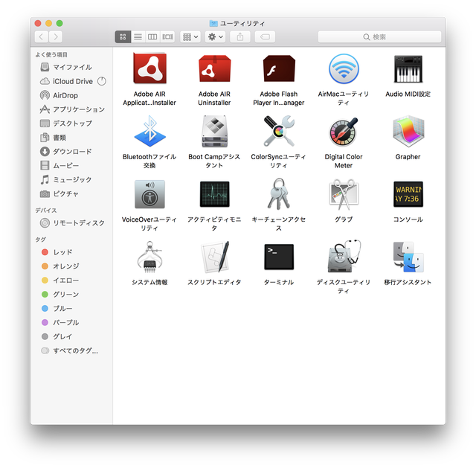Open AirDrop in the sidebar
The width and height of the screenshot is (476, 468).
point(71,95)
